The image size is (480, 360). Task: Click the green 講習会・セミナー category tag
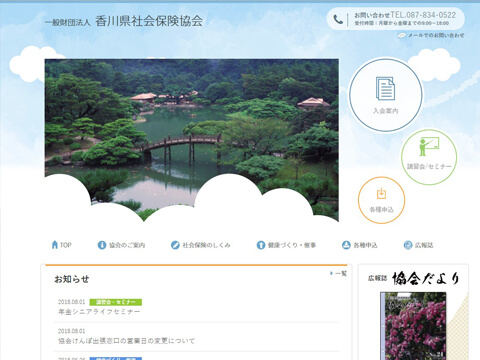tap(116, 302)
